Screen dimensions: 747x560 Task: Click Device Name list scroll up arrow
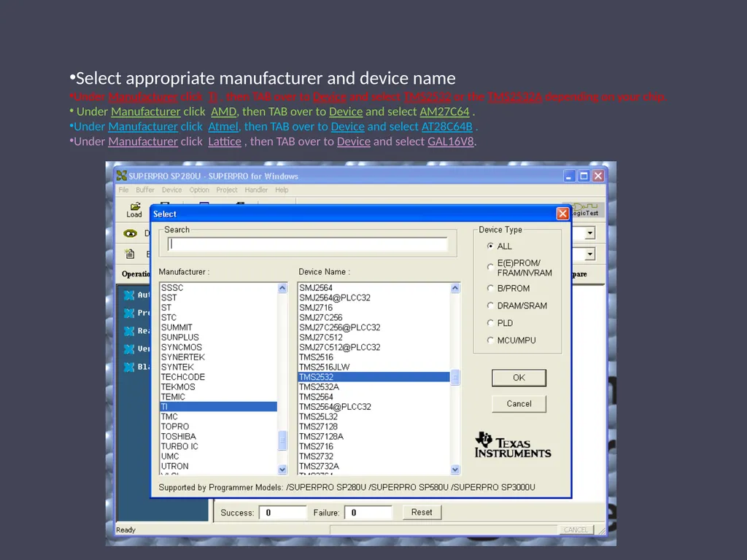(455, 287)
